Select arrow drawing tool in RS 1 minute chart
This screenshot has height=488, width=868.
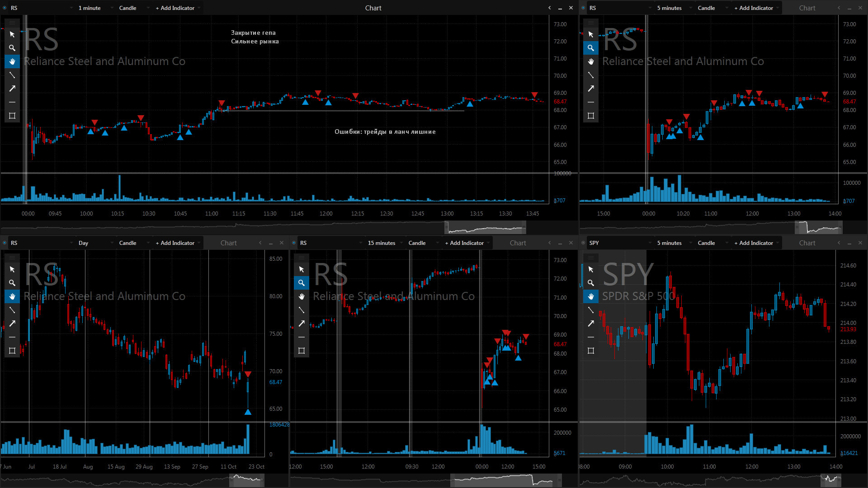point(12,89)
